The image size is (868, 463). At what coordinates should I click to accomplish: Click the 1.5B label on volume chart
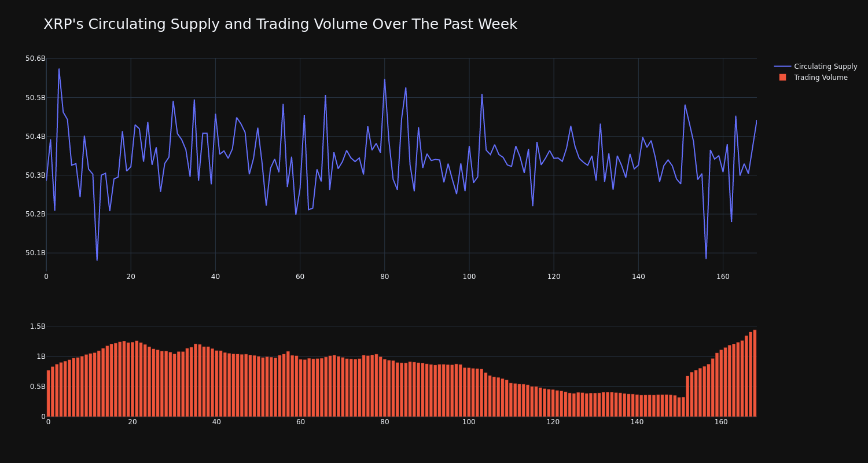tap(37, 326)
